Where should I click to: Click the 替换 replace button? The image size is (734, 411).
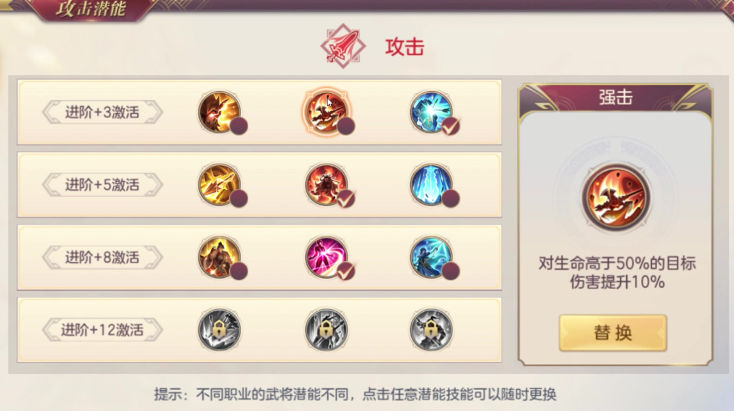click(x=613, y=333)
